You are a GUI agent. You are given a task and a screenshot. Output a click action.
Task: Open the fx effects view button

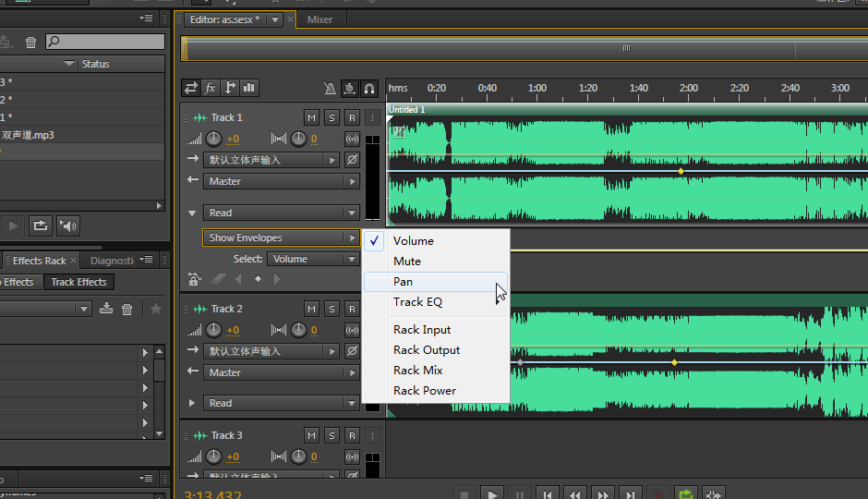pos(211,88)
